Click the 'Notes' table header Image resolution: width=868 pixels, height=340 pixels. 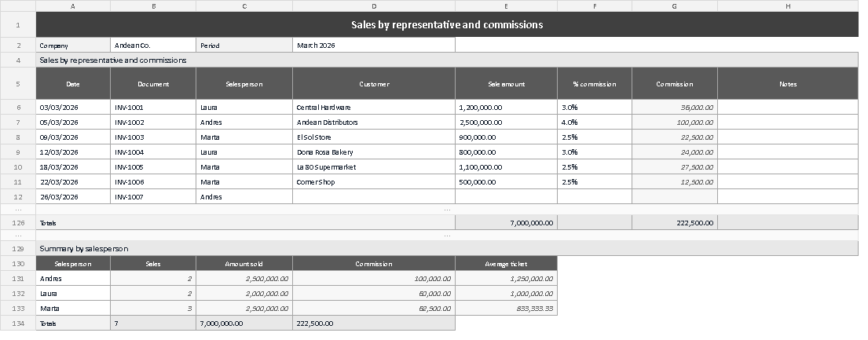(x=788, y=83)
